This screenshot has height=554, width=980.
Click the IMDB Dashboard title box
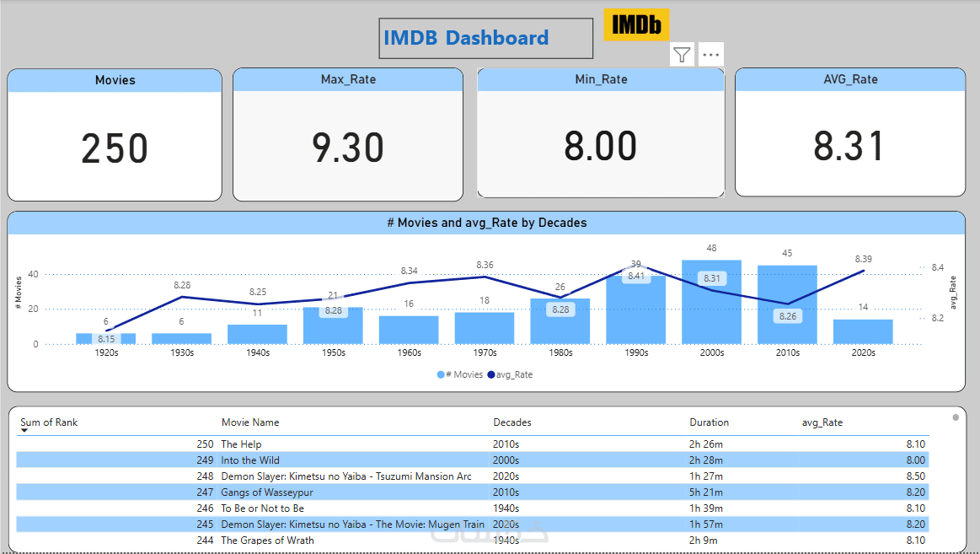[485, 38]
